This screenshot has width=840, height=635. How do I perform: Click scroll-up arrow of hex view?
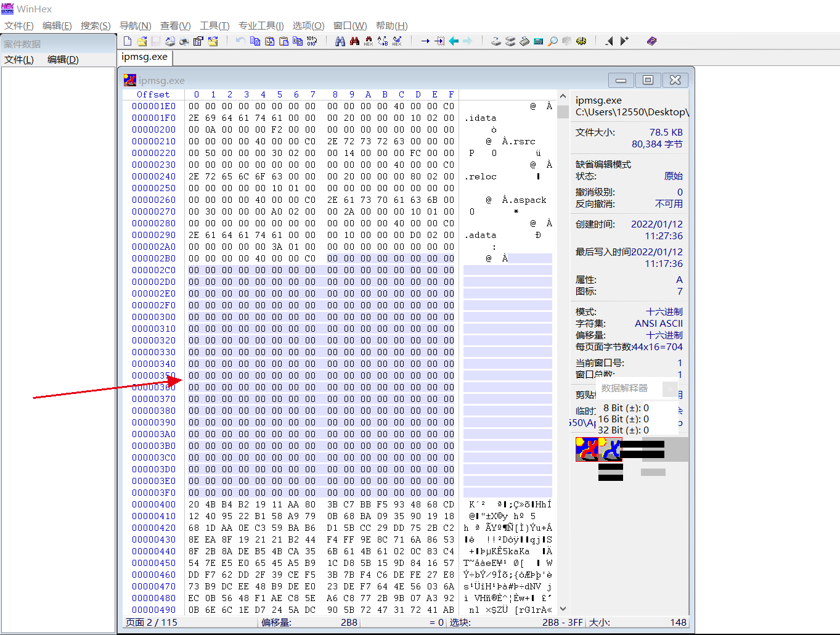(x=563, y=96)
